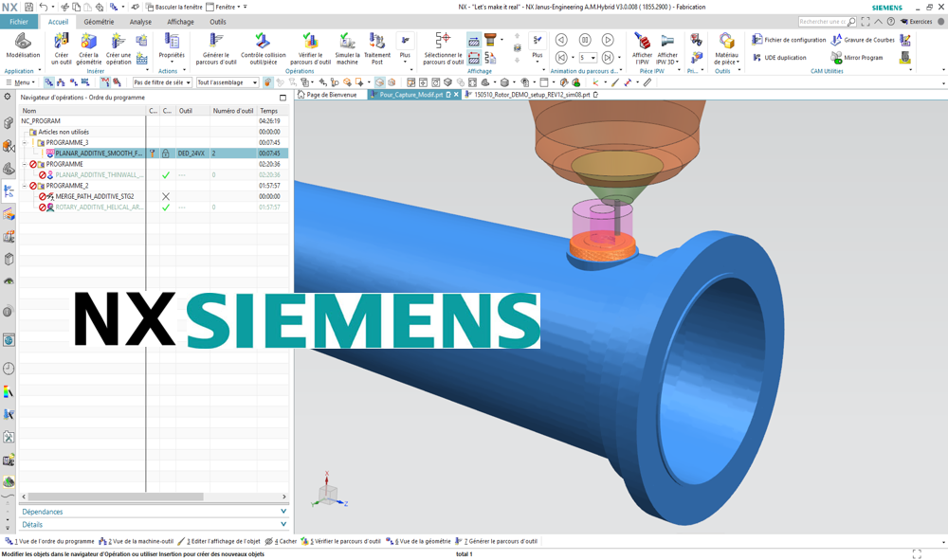The image size is (948, 560).
Task: Click green check on PLANAR_ADDITIVE_THINWALL row
Action: point(166,175)
